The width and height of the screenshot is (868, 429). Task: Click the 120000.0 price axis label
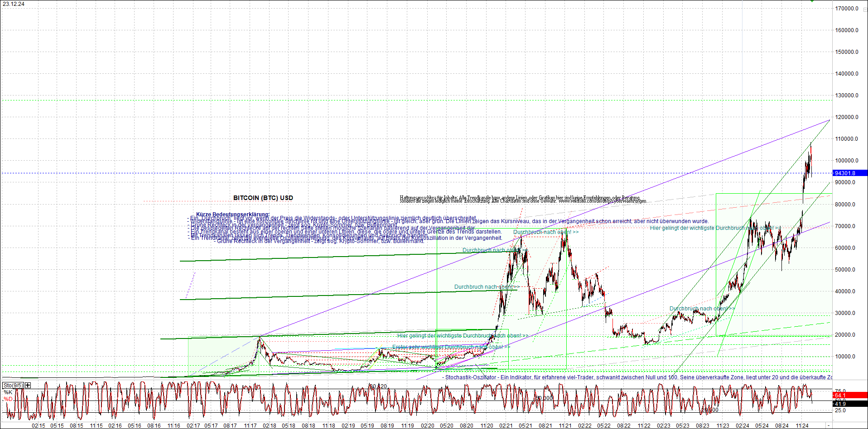847,117
